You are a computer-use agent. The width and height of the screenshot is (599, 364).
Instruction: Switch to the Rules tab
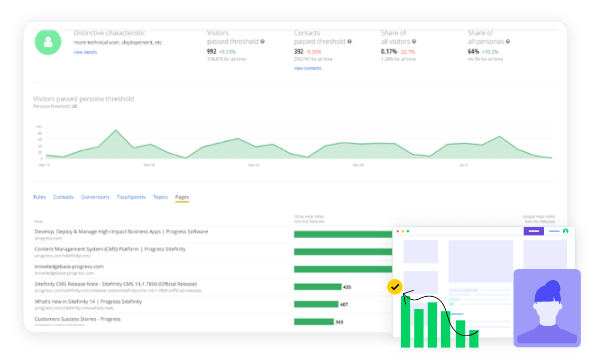[40, 197]
